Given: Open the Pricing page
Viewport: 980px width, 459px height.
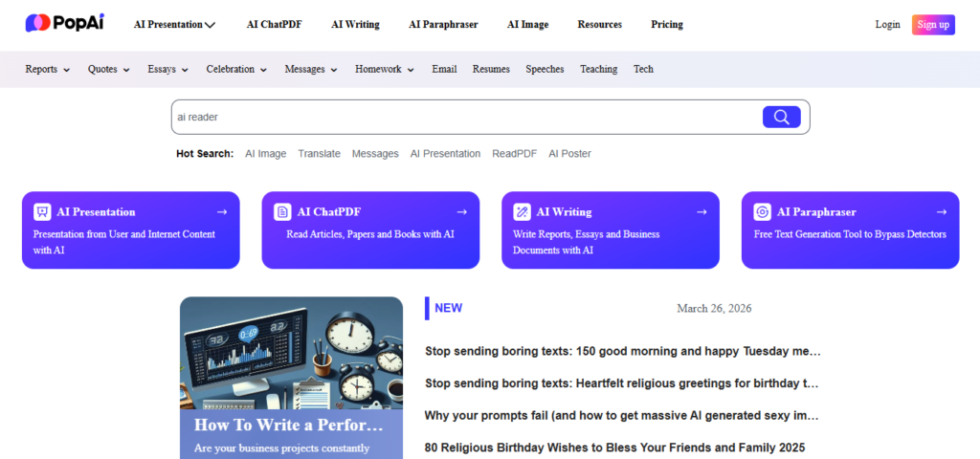Looking at the screenshot, I should click(667, 24).
